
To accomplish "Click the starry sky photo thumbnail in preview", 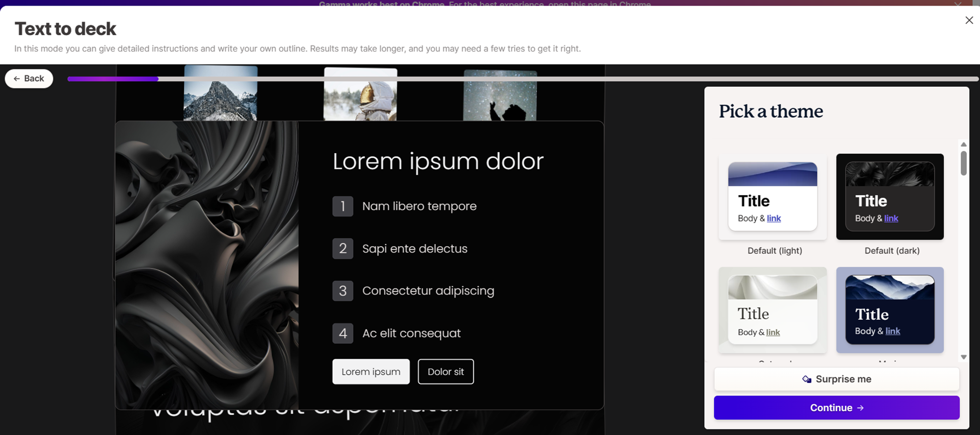I will pos(500,95).
